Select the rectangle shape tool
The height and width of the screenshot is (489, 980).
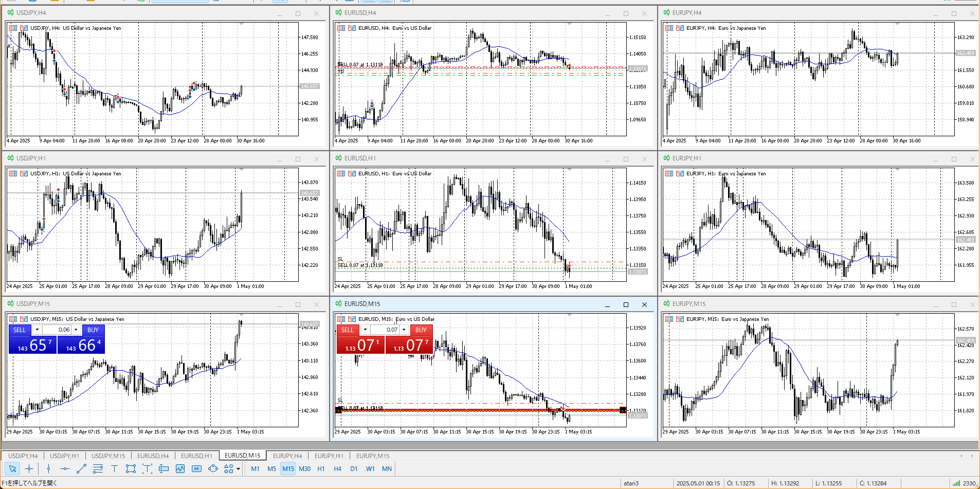(131, 468)
